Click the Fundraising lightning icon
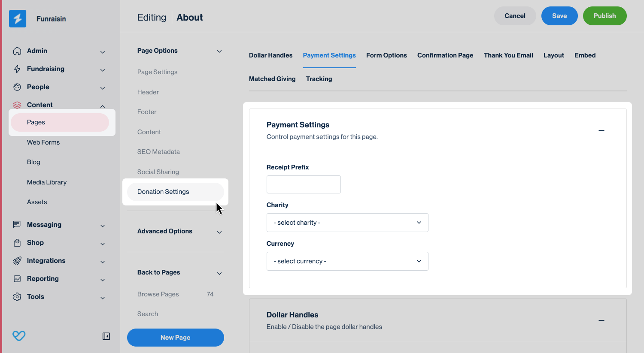The width and height of the screenshot is (644, 353). 17,69
